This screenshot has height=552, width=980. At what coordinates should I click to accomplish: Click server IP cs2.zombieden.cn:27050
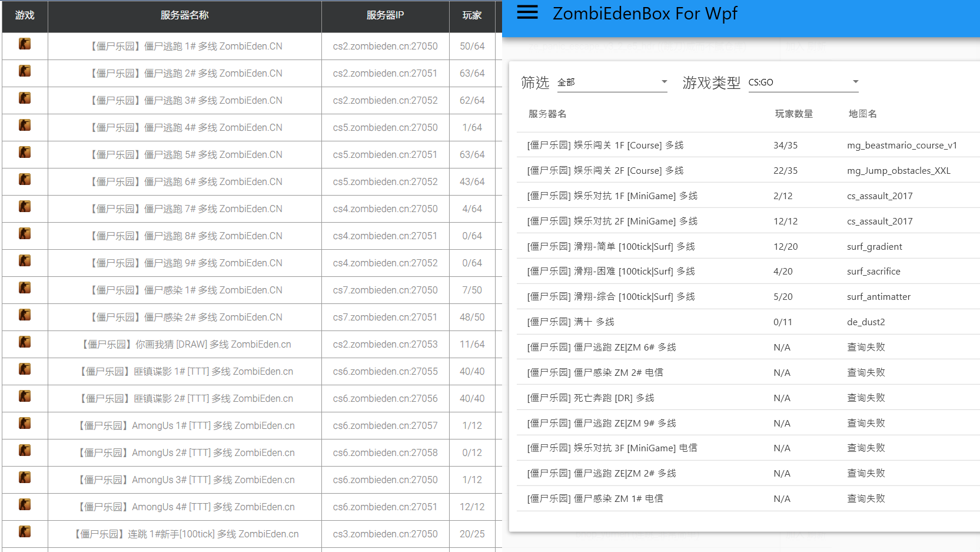385,46
